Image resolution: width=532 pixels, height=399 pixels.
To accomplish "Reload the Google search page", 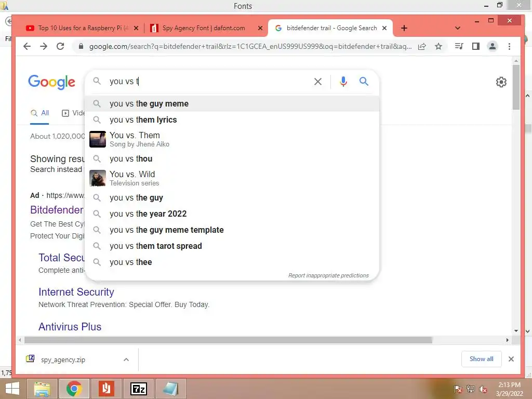I will [x=60, y=46].
